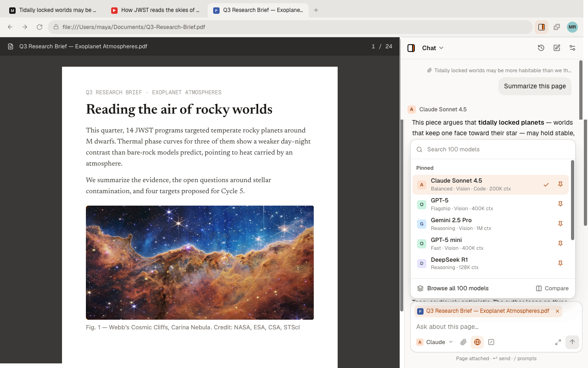Go back in browser history
Viewport: 588px width, 368px height.
click(10, 27)
